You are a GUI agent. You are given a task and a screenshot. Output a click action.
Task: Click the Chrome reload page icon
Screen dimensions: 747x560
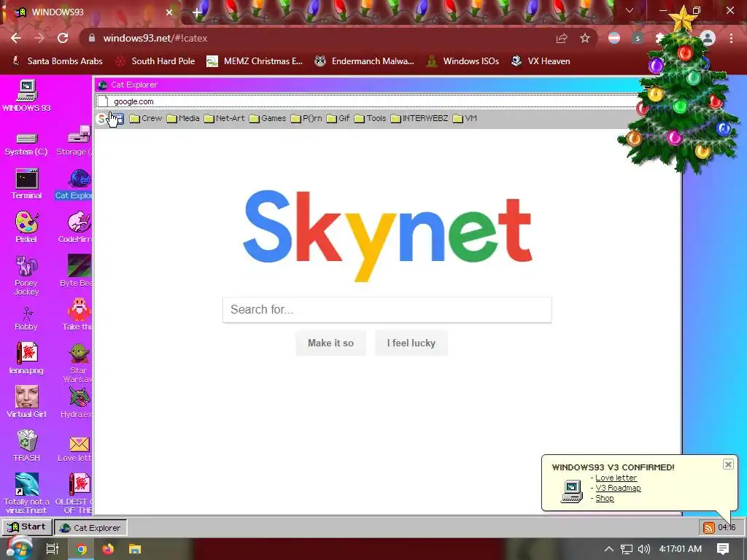tap(63, 38)
